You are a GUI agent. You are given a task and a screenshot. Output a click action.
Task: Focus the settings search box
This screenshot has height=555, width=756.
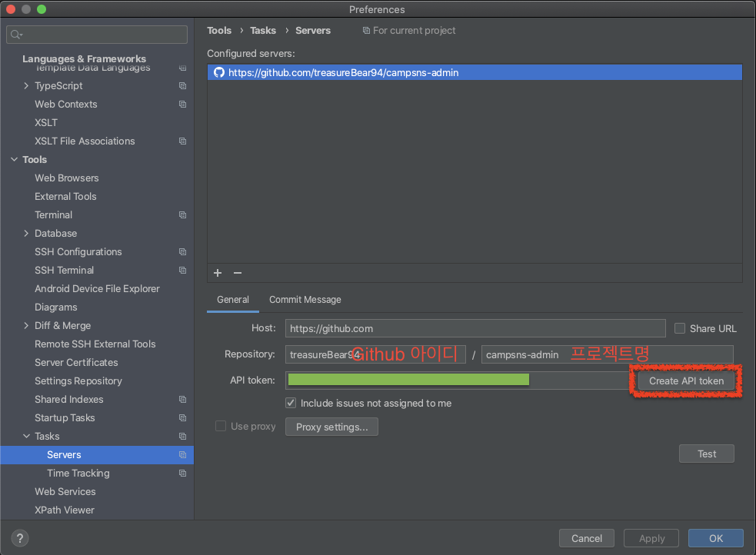(97, 35)
